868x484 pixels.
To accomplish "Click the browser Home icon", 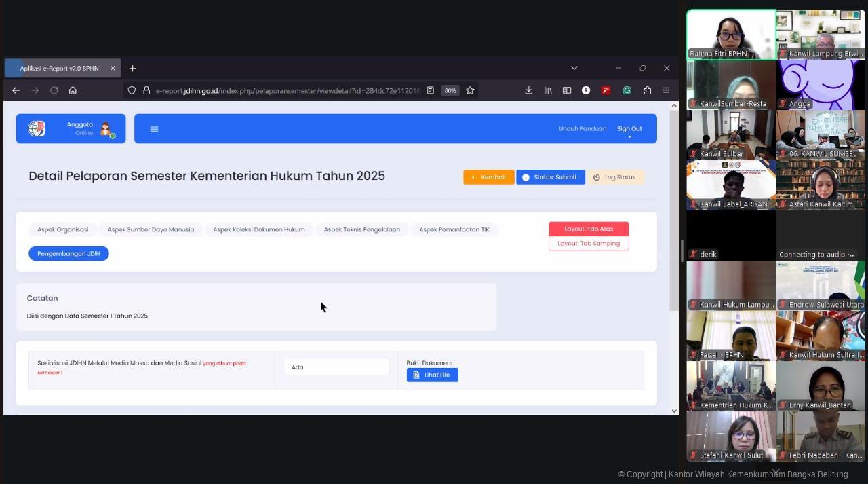I will point(73,90).
